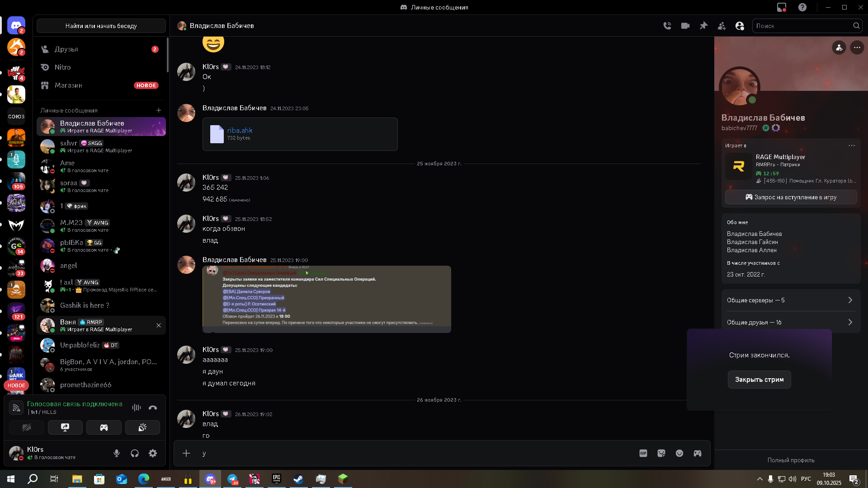868x488 pixels.
Task: Disconnect from voice channel icon
Action: click(x=153, y=408)
